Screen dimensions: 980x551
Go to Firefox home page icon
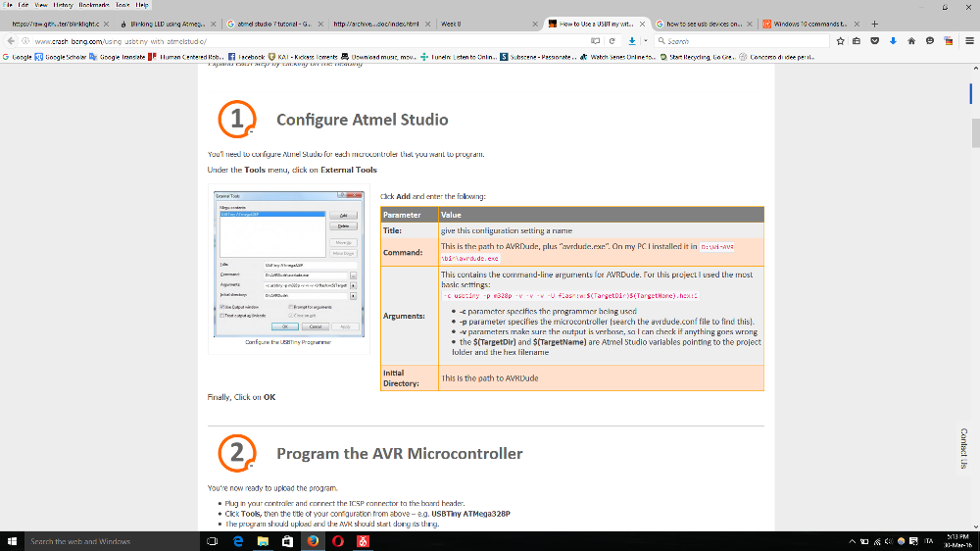(911, 40)
